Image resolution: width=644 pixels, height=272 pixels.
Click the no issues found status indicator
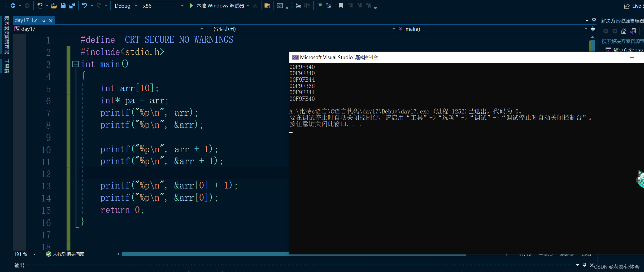tap(65, 254)
